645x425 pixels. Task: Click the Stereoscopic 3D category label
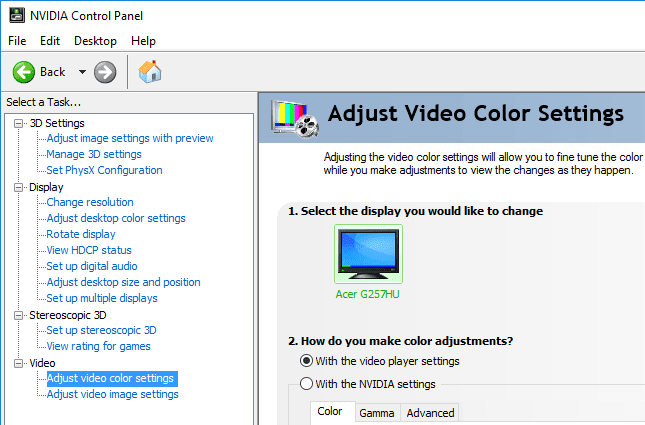68,316
